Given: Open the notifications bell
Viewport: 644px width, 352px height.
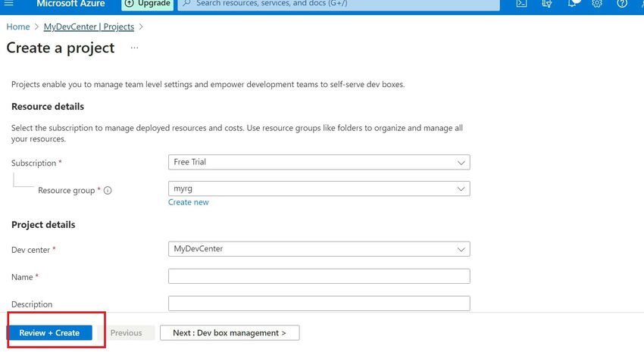Looking at the screenshot, I should 573,3.
